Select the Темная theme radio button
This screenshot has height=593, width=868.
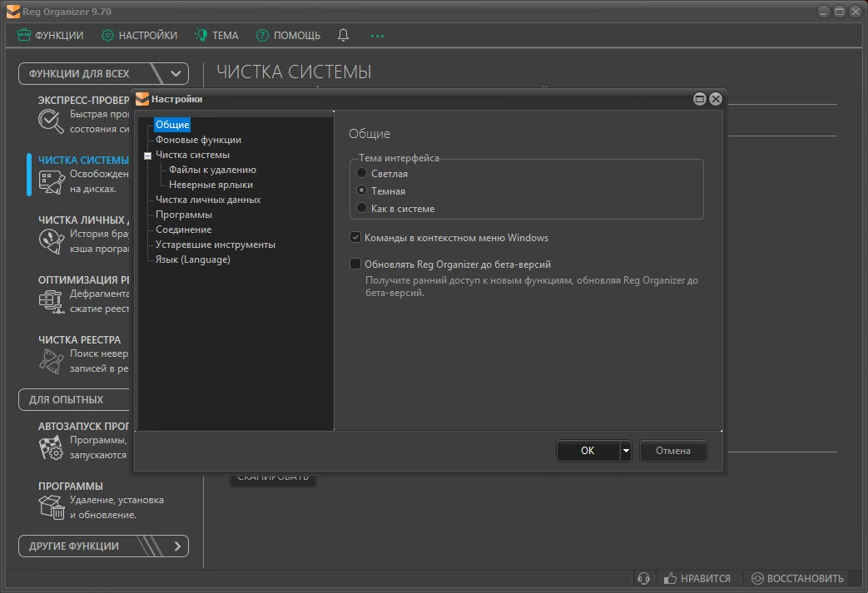click(361, 190)
